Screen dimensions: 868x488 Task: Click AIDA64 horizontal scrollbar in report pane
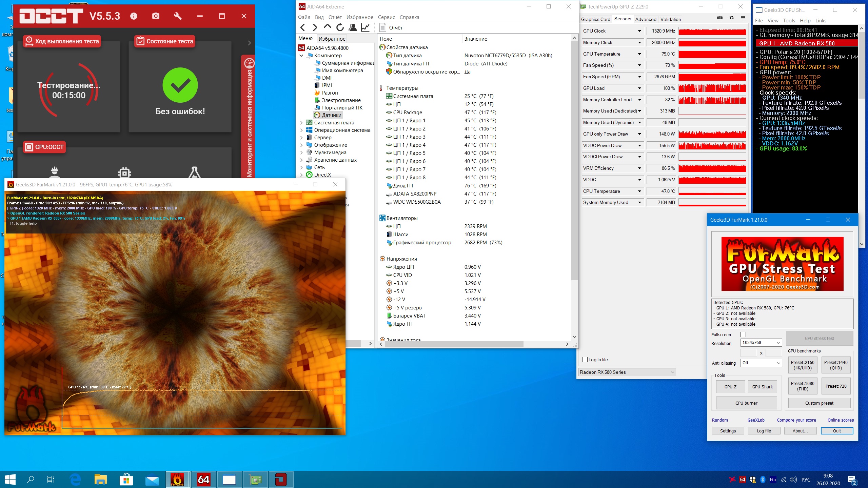pos(454,344)
